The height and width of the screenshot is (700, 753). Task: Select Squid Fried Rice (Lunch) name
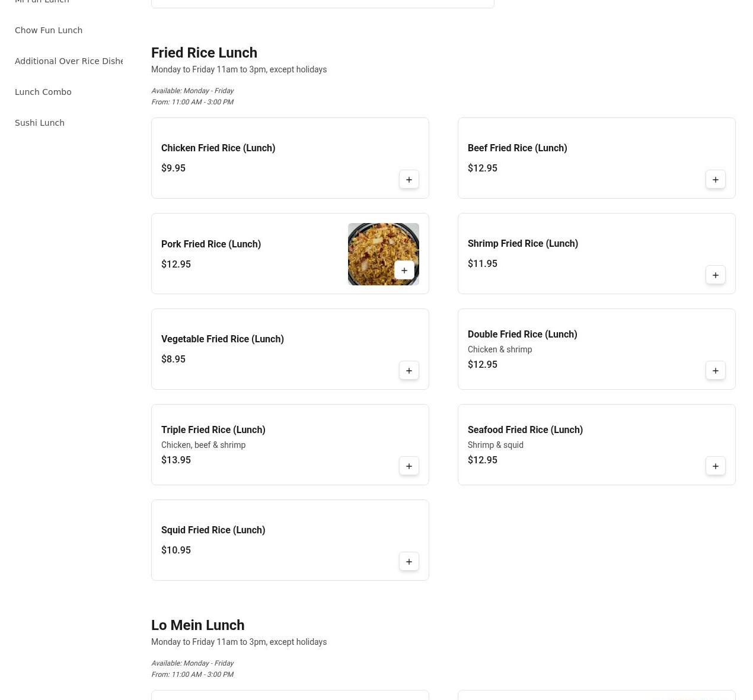pyautogui.click(x=213, y=530)
